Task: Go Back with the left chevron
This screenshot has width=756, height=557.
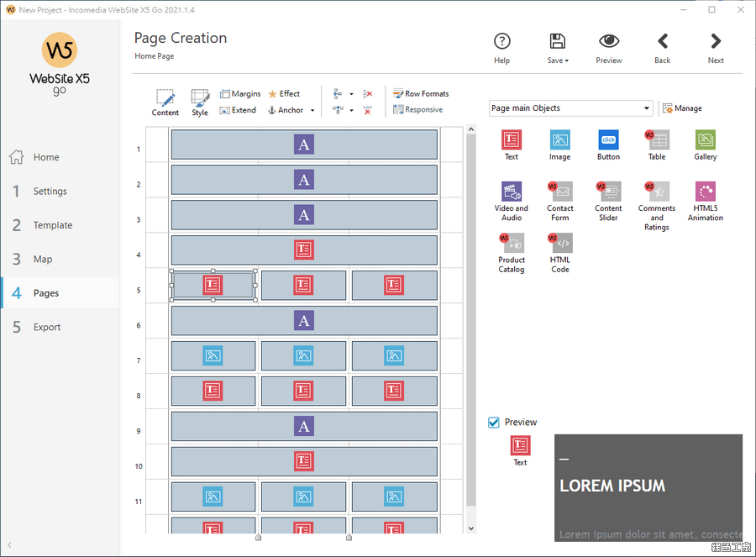Action: pos(663,41)
